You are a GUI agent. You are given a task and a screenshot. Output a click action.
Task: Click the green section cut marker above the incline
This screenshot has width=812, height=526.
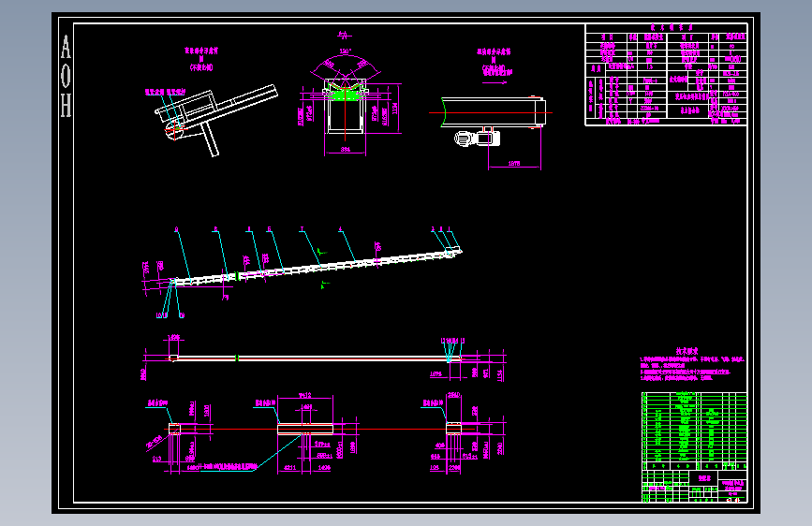[x=321, y=252]
